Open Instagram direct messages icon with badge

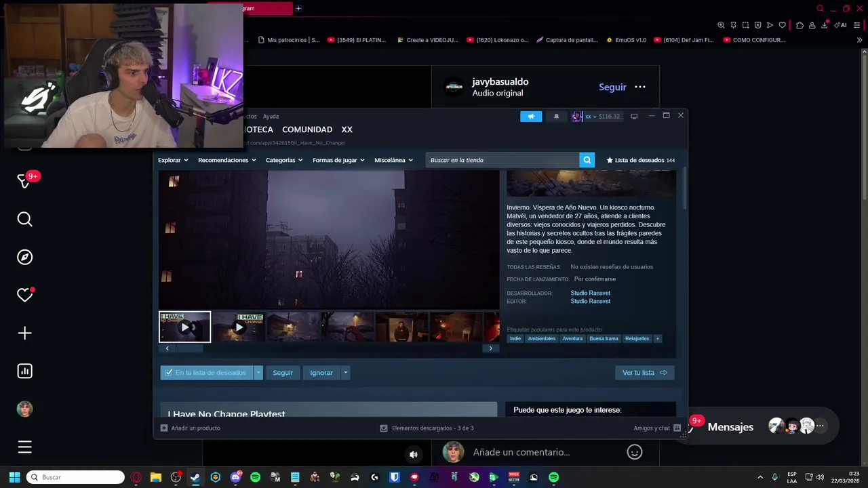24,181
